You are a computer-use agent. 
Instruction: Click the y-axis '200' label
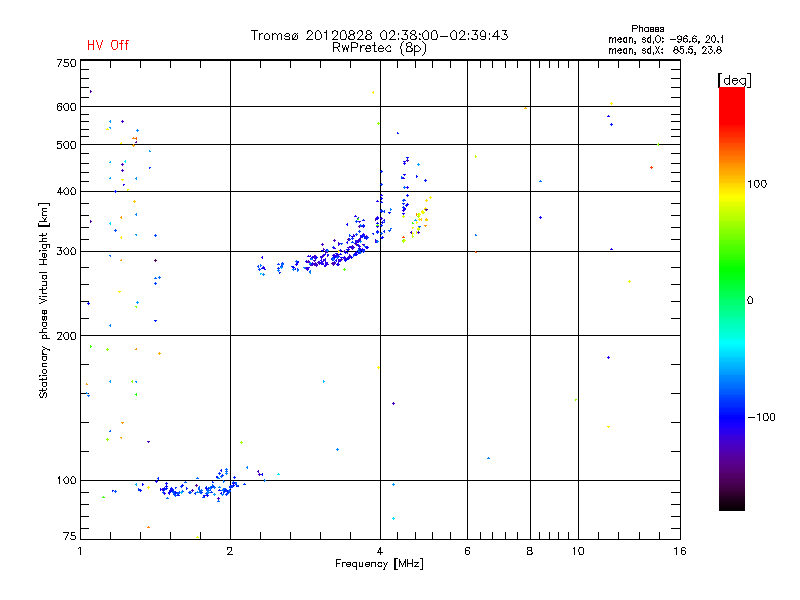pyautogui.click(x=66, y=336)
